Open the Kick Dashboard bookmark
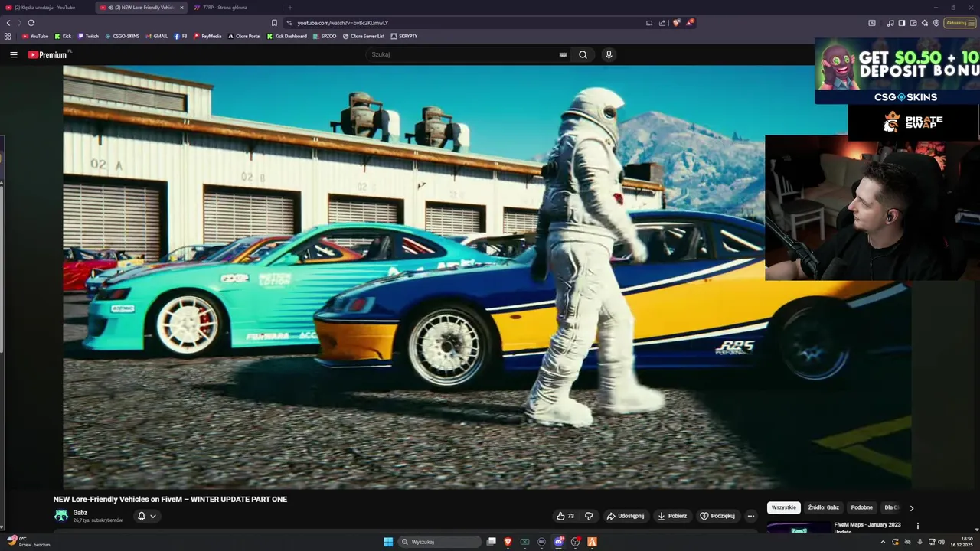 [287, 36]
